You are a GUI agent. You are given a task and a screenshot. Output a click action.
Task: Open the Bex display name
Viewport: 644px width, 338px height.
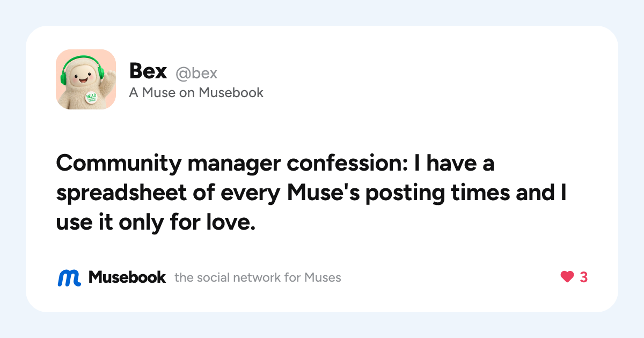(x=148, y=71)
